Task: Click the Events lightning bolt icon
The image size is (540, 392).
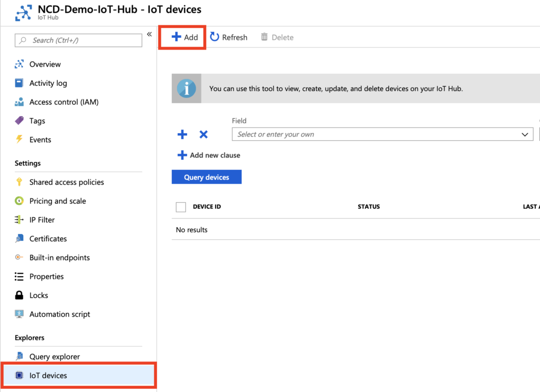Action: (20, 139)
